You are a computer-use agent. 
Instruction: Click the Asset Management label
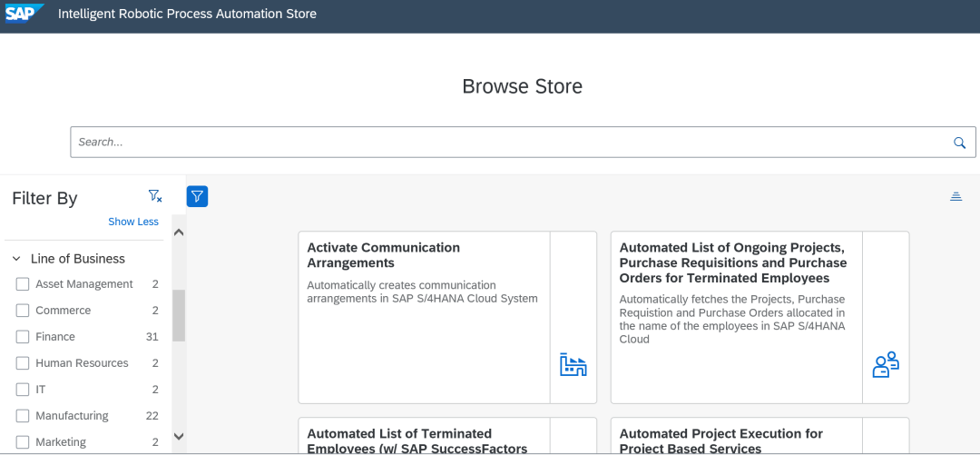pos(84,284)
